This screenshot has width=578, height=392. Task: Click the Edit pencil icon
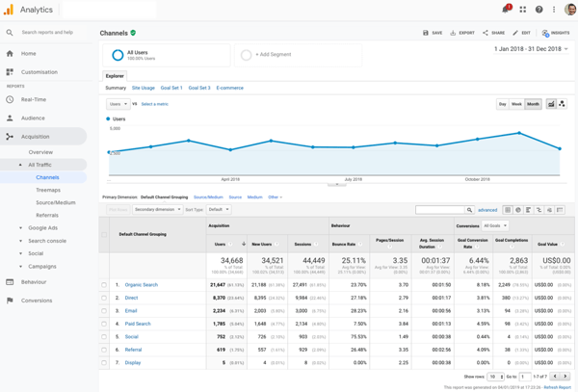tap(515, 33)
